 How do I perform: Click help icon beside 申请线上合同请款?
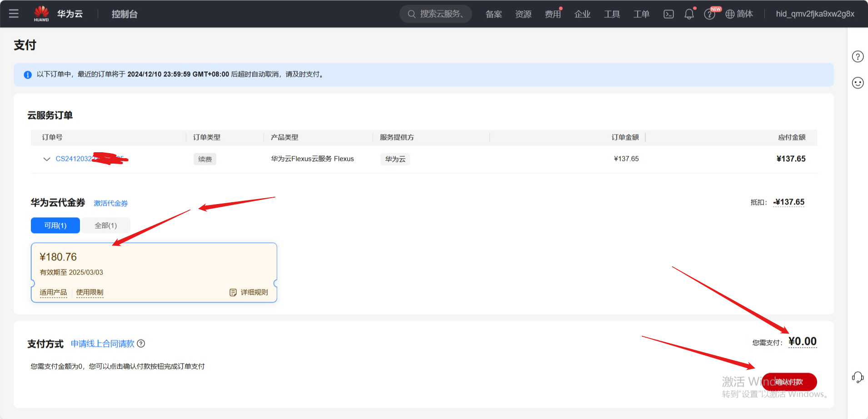pyautogui.click(x=141, y=344)
